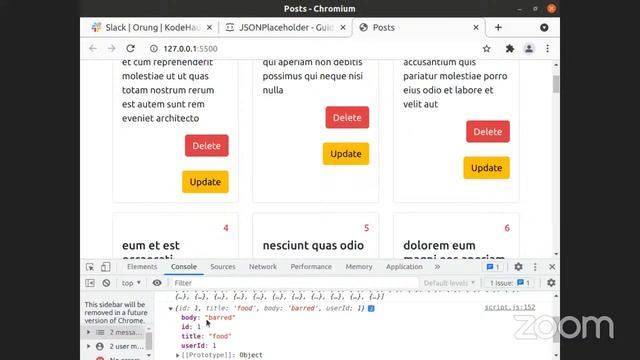The height and width of the screenshot is (360, 640).
Task: Close the DevTools panel
Action: [x=552, y=267]
